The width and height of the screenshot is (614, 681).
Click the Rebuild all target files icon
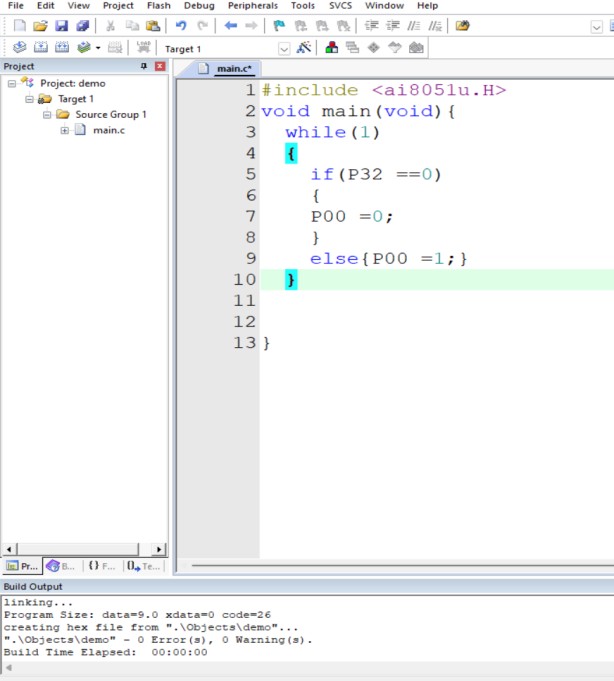[x=62, y=47]
